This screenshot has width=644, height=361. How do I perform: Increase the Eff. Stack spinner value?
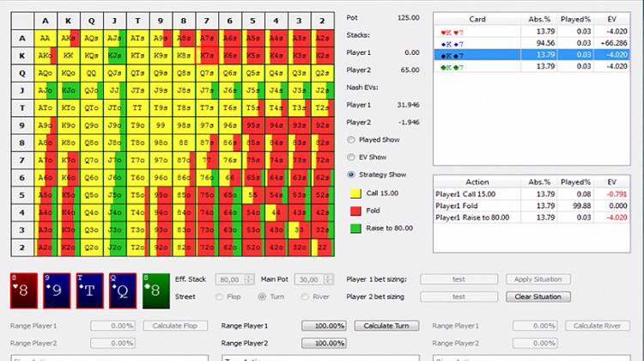pos(248,276)
